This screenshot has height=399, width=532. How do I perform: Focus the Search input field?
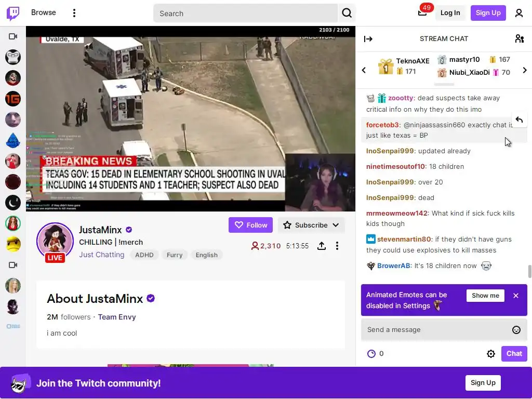(245, 13)
